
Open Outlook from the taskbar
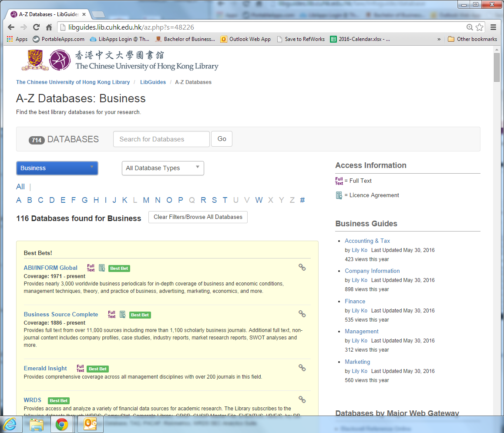[x=91, y=424]
